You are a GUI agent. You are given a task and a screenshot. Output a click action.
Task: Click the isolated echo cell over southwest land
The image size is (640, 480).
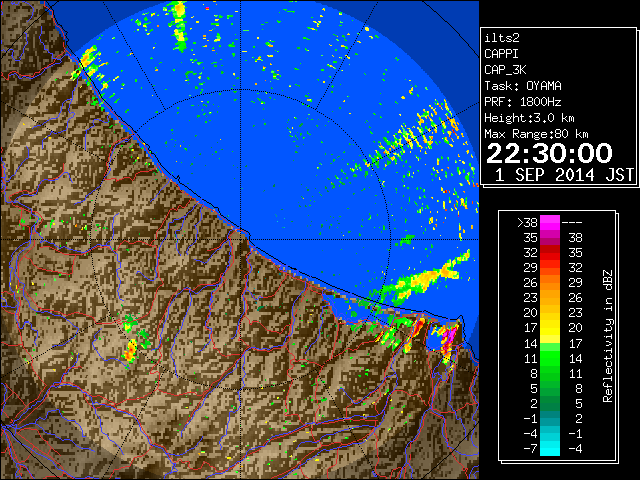pyautogui.click(x=131, y=351)
